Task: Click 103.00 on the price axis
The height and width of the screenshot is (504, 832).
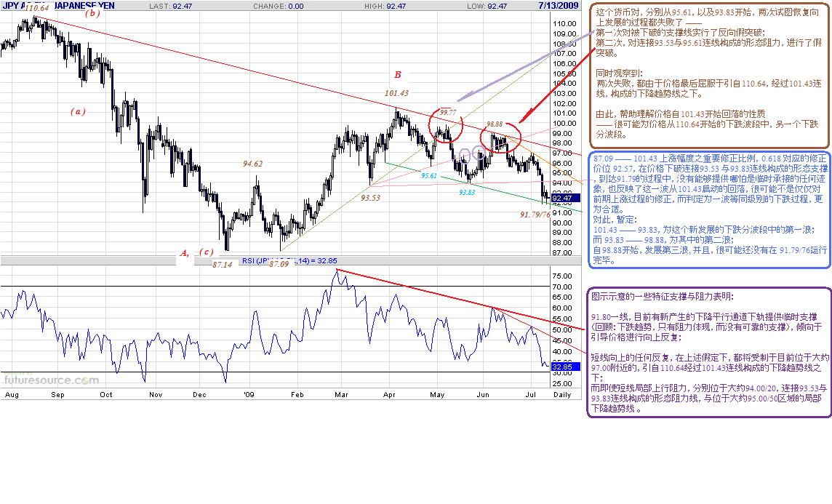Action: pyautogui.click(x=564, y=93)
